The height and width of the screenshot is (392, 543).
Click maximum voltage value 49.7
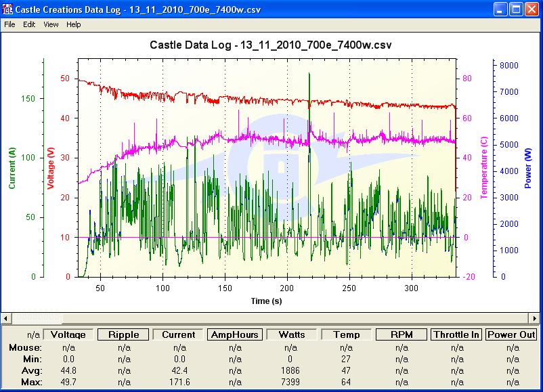(68, 383)
